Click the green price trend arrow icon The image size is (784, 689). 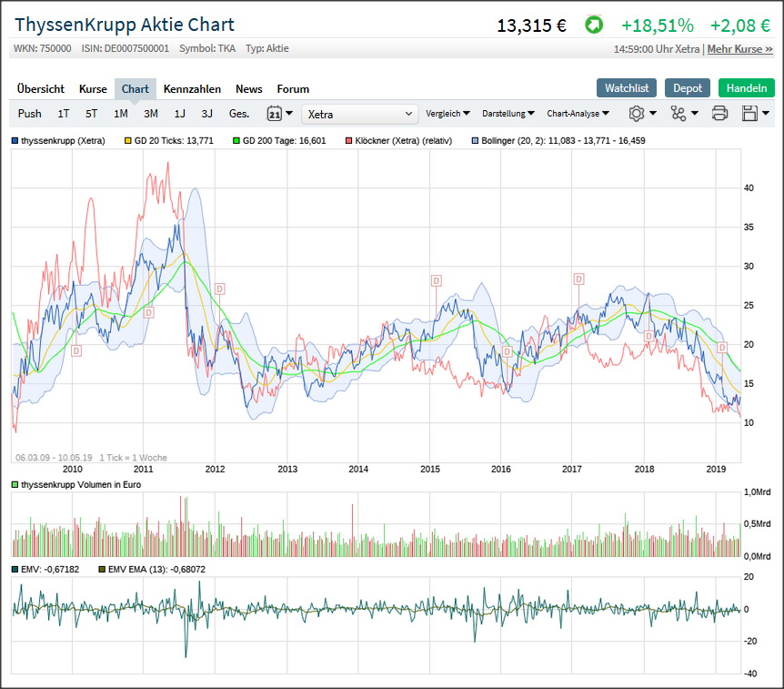click(593, 25)
